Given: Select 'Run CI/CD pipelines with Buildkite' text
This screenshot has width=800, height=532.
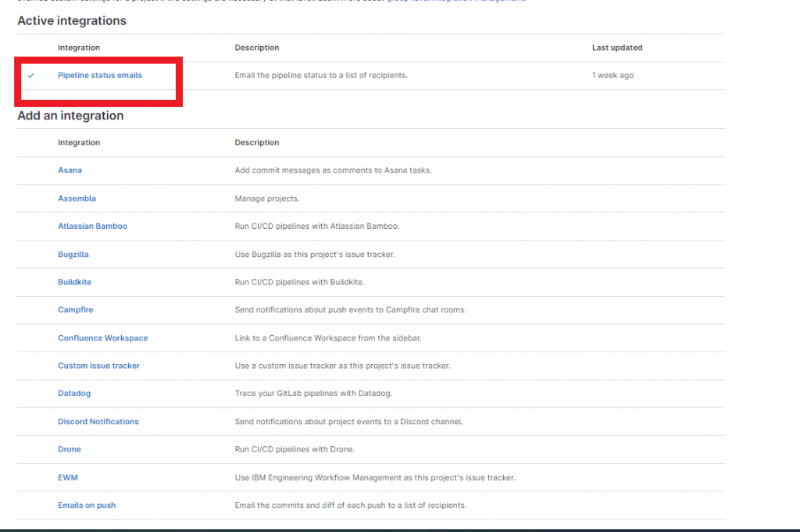Looking at the screenshot, I should [299, 281].
